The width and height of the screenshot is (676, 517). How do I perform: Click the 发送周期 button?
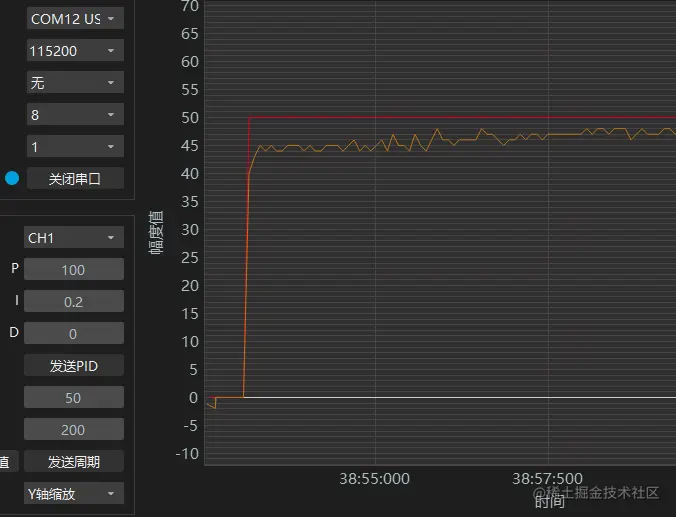coord(74,462)
